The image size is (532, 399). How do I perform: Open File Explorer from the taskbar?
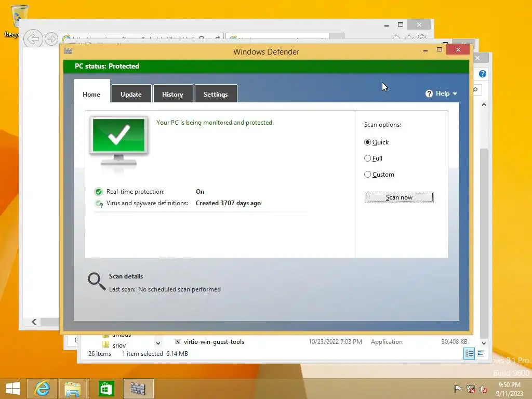[x=73, y=389]
